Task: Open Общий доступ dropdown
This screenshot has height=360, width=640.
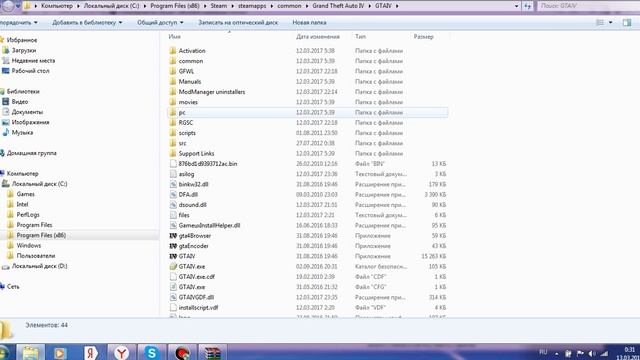Action: pos(160,22)
